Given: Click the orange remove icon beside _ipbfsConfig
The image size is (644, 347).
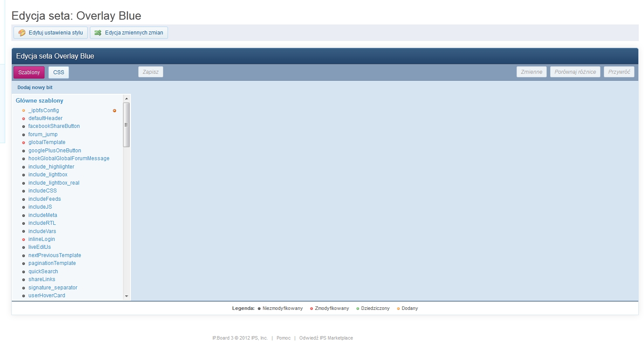Looking at the screenshot, I should coord(114,111).
